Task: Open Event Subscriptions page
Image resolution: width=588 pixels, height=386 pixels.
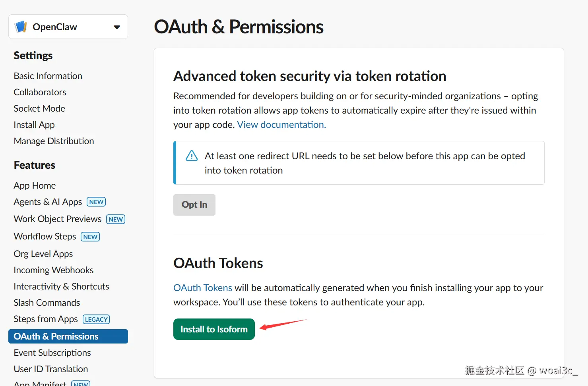Action: click(x=52, y=353)
